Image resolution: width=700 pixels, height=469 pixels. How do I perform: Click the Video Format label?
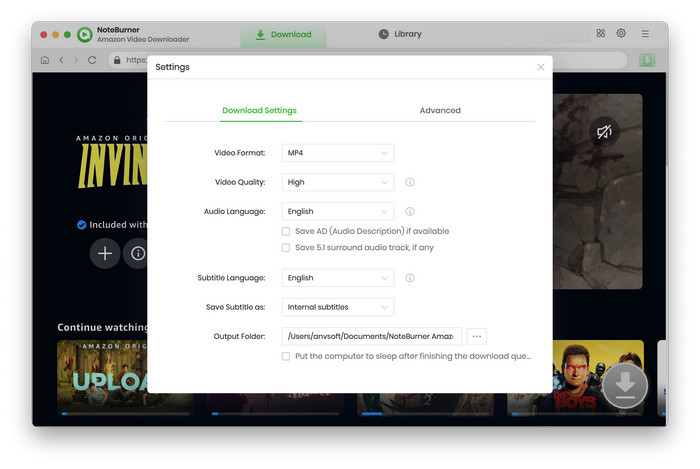pyautogui.click(x=240, y=153)
